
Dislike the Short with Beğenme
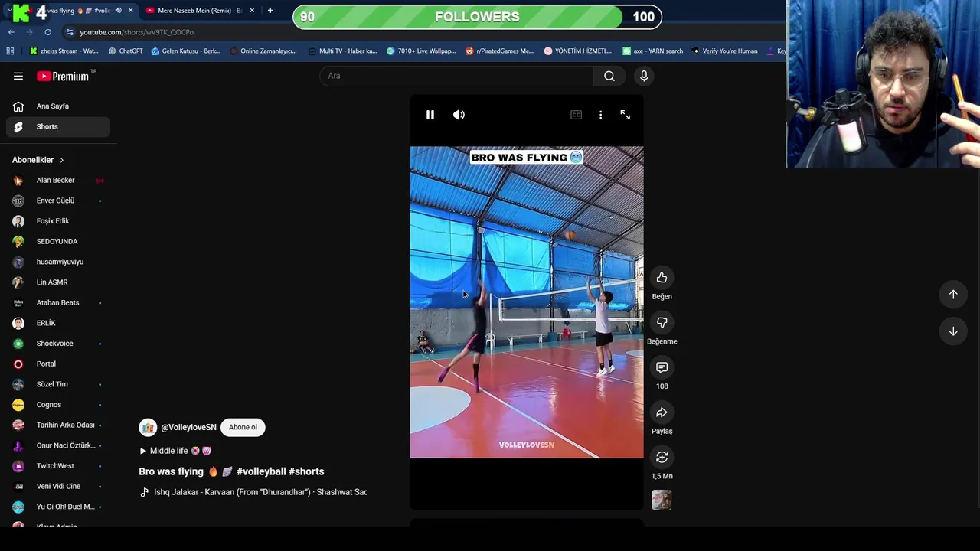tap(661, 322)
